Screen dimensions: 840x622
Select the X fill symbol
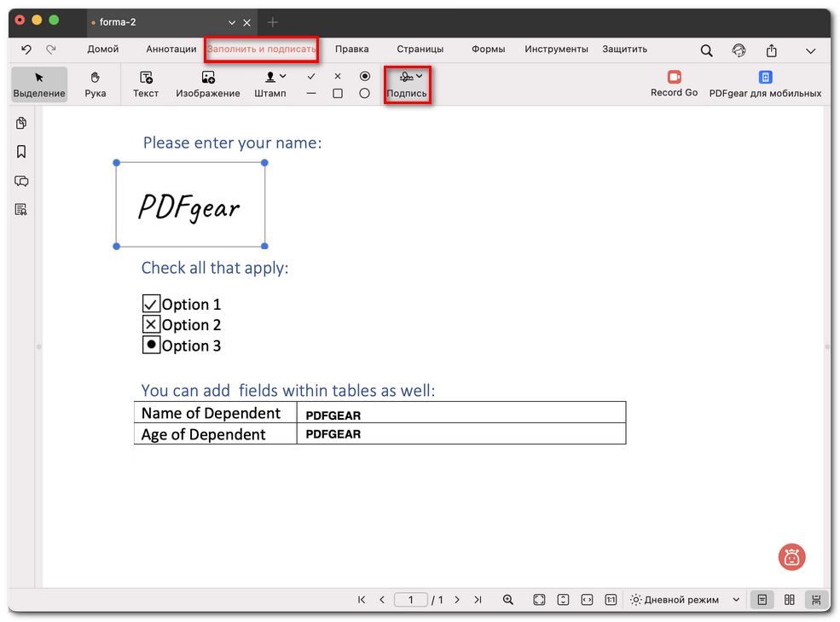click(x=337, y=75)
